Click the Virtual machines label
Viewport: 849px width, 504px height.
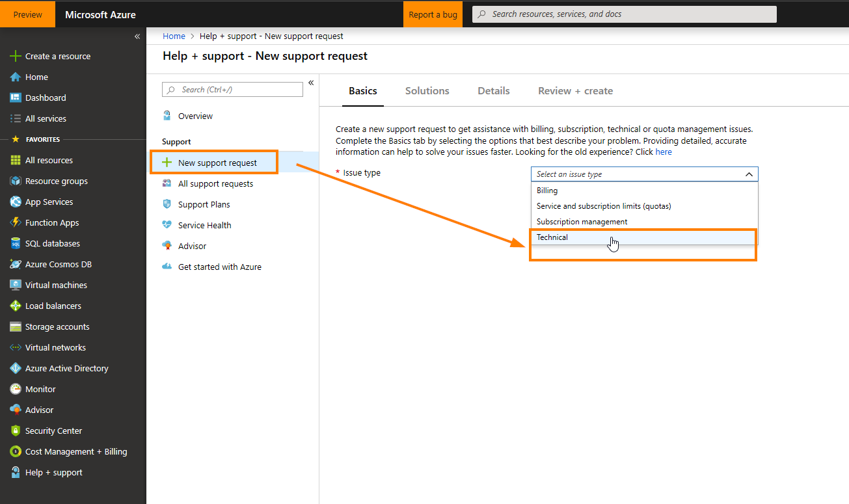(56, 285)
